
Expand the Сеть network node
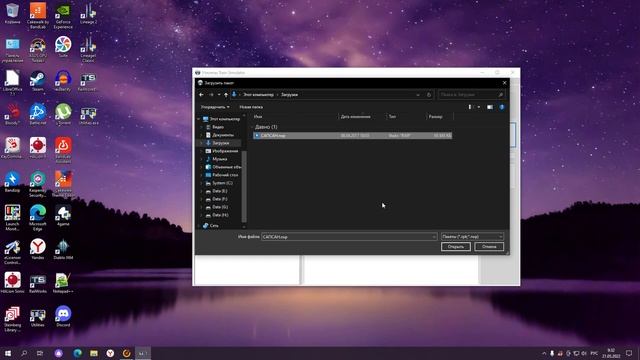click(x=199, y=225)
